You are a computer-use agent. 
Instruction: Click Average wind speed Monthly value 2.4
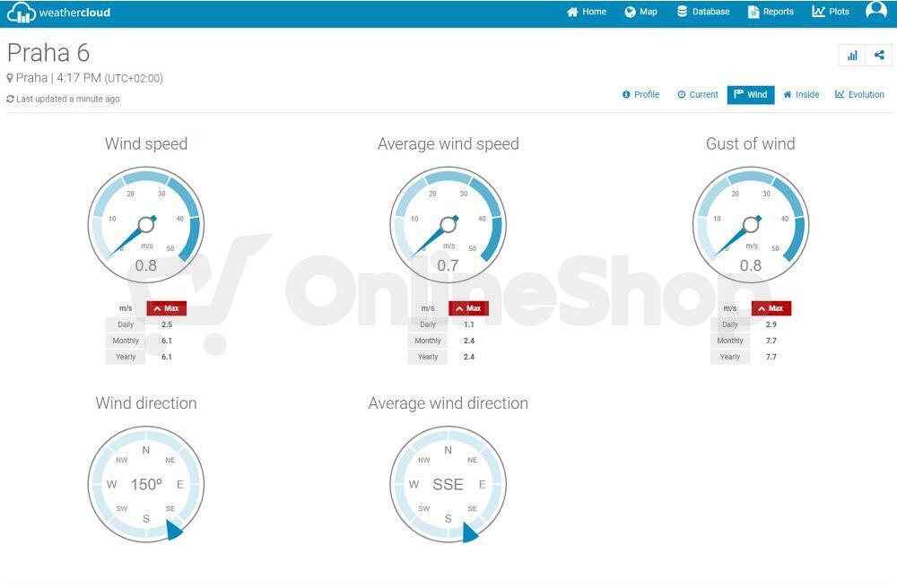[x=469, y=341]
